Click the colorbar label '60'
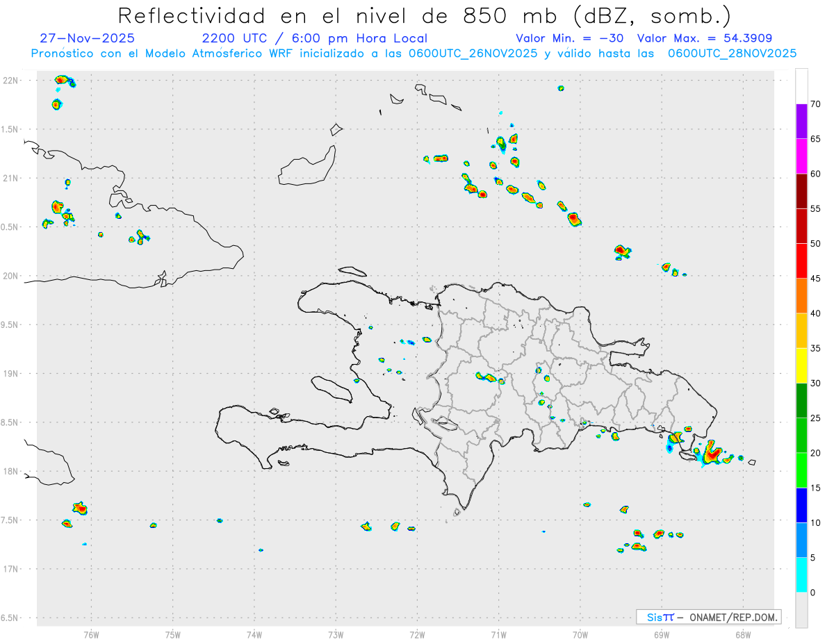The image size is (834, 644). click(815, 174)
